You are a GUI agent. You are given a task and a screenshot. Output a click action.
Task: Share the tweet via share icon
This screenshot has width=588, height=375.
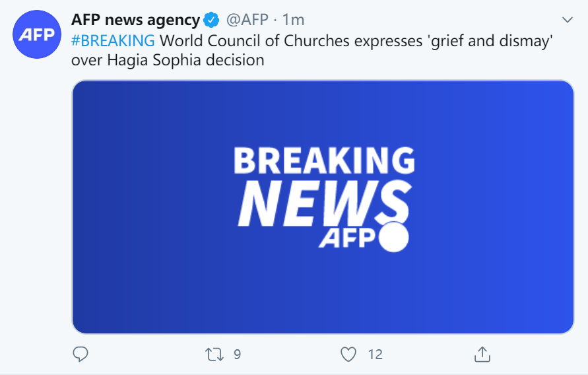(x=482, y=355)
